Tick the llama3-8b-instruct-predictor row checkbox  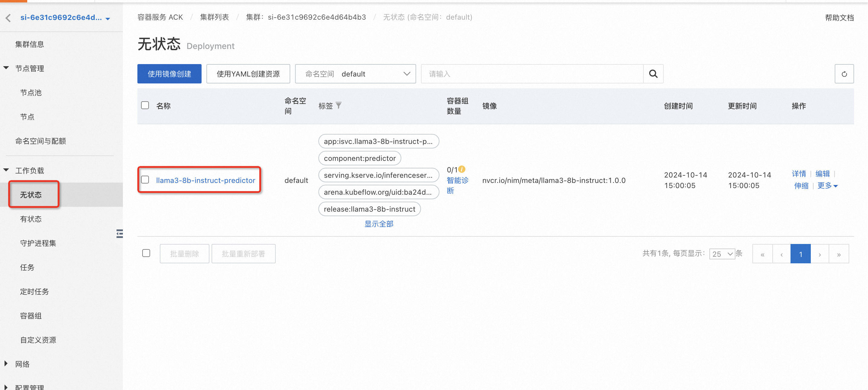(145, 180)
